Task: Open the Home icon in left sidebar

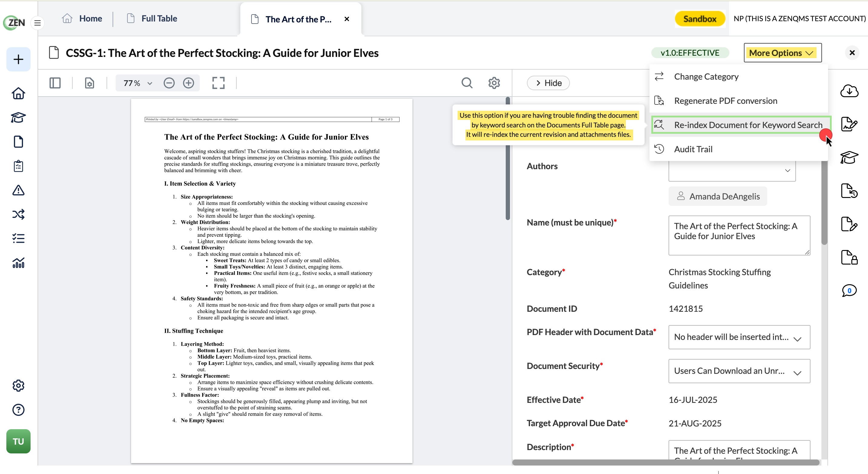Action: (x=18, y=93)
